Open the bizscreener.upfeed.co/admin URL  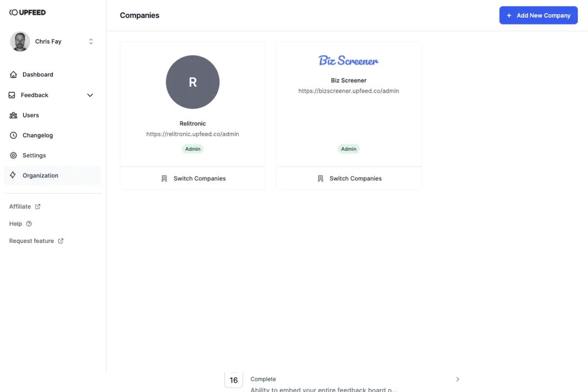click(x=349, y=91)
